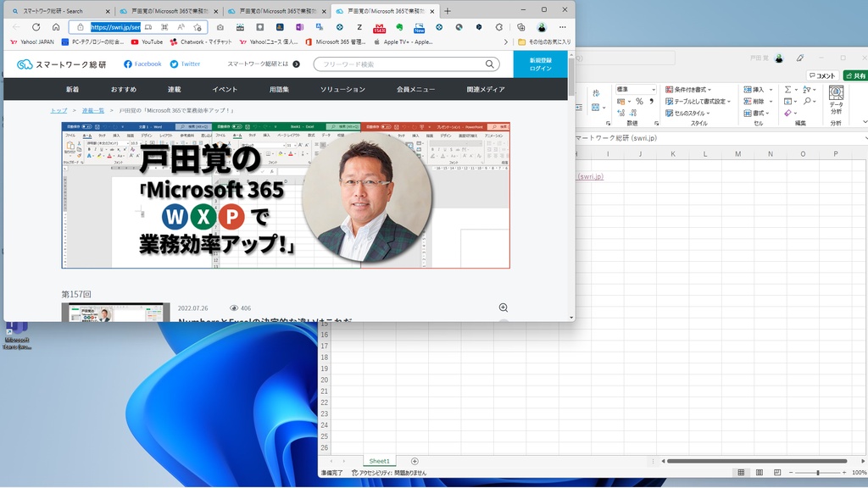This screenshot has width=868, height=488.
Task: Select column M header in Excel
Action: (738, 154)
